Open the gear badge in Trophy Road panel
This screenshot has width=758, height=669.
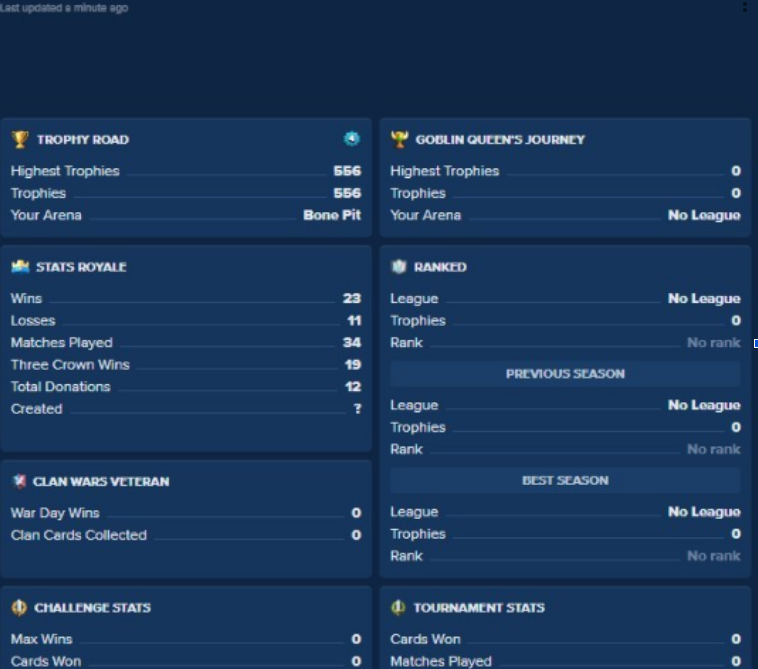point(351,139)
